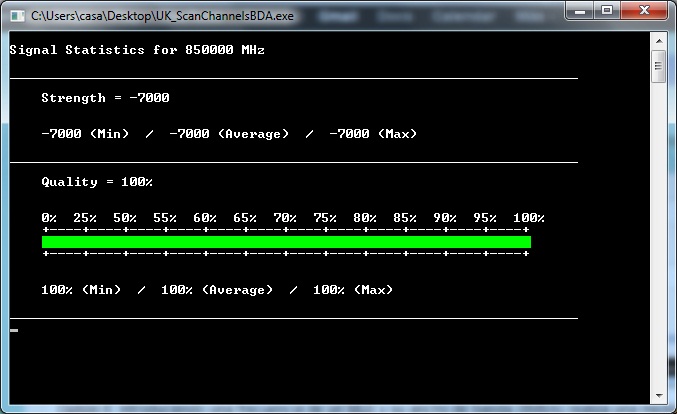Click the '85%' scale label
This screenshot has height=414, width=677.
(405, 218)
